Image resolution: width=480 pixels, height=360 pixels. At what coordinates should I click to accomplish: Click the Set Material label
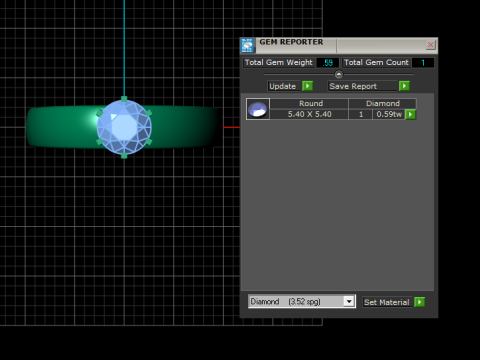[x=387, y=302]
